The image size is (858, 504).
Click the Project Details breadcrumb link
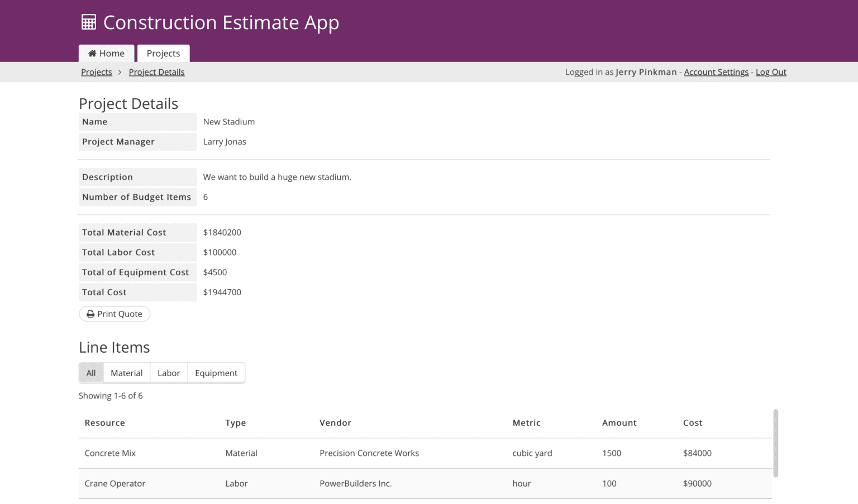(156, 71)
